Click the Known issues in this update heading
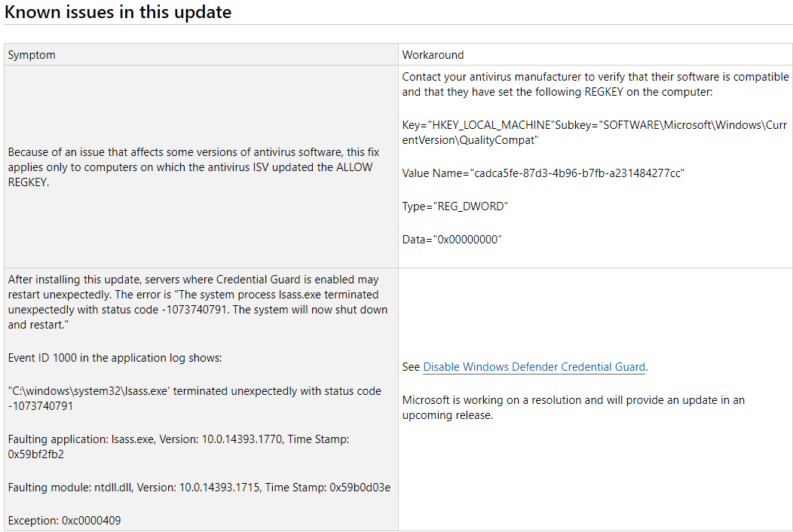Image resolution: width=793 pixels, height=532 pixels. pos(118,11)
